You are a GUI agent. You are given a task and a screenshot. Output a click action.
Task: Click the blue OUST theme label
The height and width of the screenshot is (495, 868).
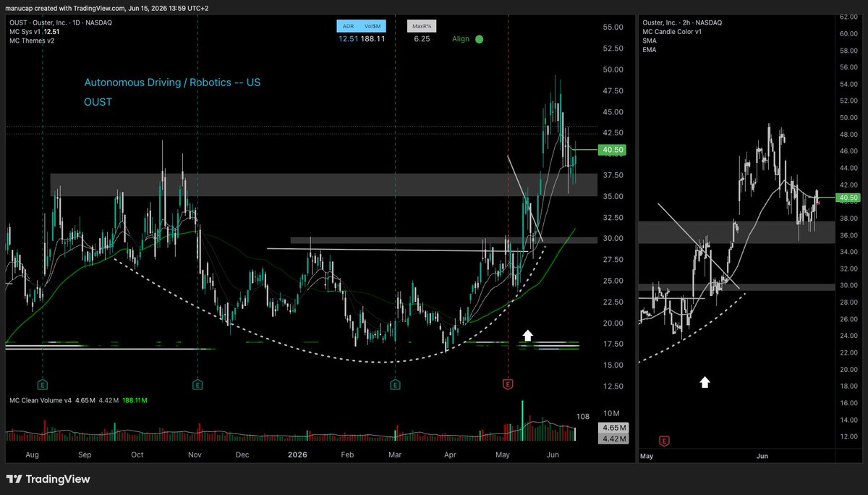98,102
